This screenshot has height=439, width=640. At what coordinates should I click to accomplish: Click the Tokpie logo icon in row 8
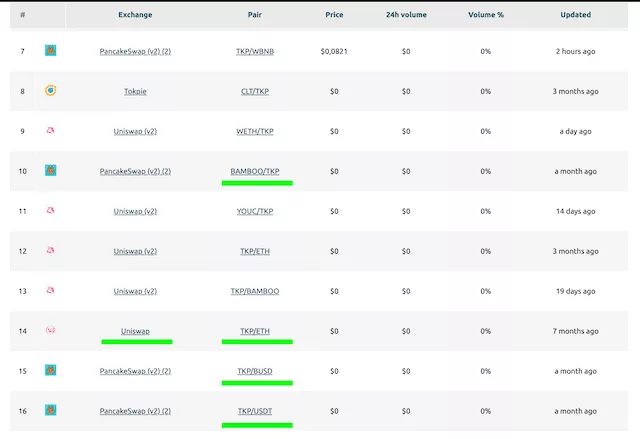coord(51,90)
